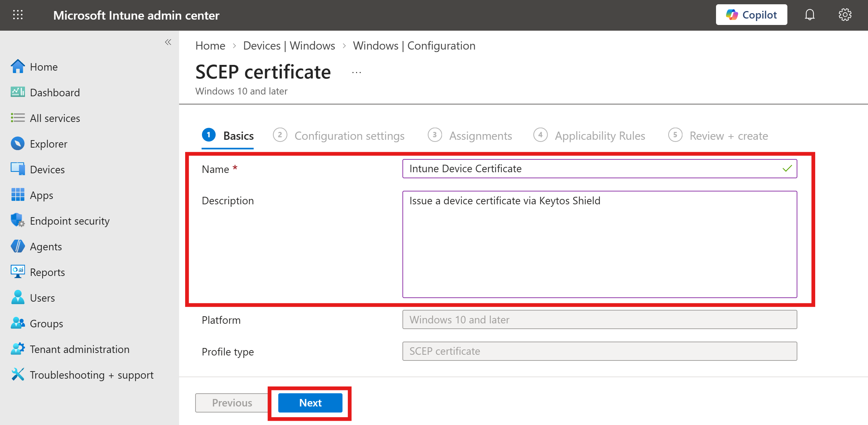868x425 pixels.
Task: Click the Description text area
Action: (600, 244)
